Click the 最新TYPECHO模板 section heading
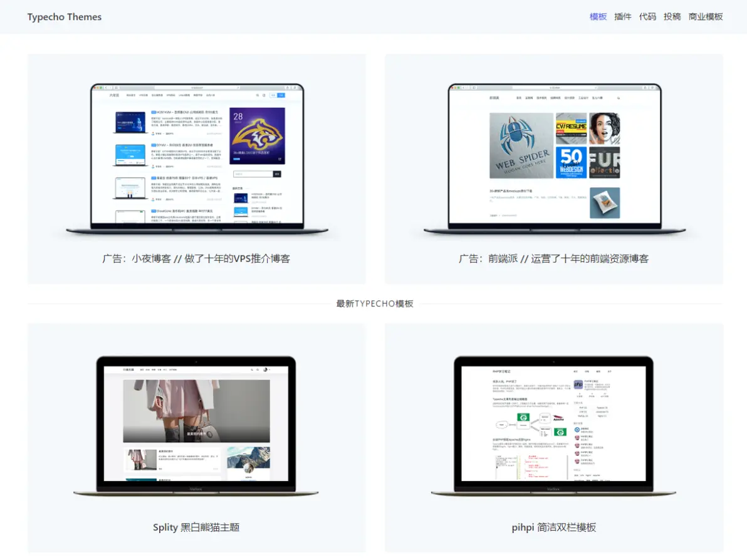747x560 pixels. [374, 304]
